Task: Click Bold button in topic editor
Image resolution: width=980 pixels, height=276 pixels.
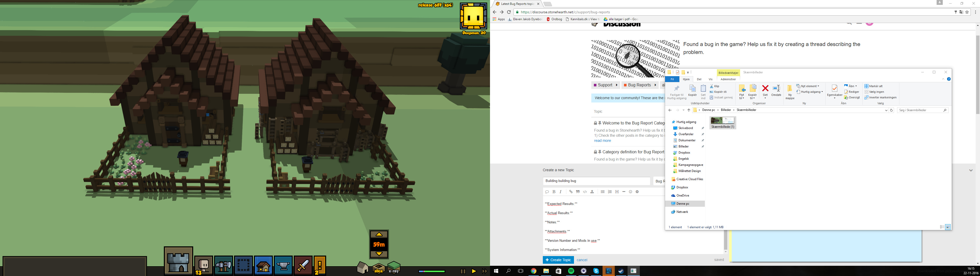Action: coord(554,192)
